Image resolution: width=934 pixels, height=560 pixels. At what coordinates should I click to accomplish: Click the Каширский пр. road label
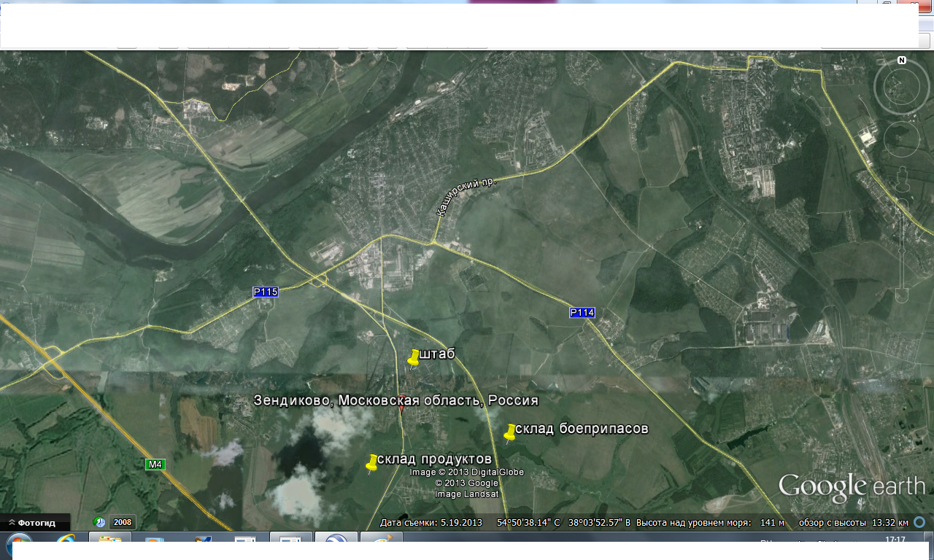click(x=466, y=196)
